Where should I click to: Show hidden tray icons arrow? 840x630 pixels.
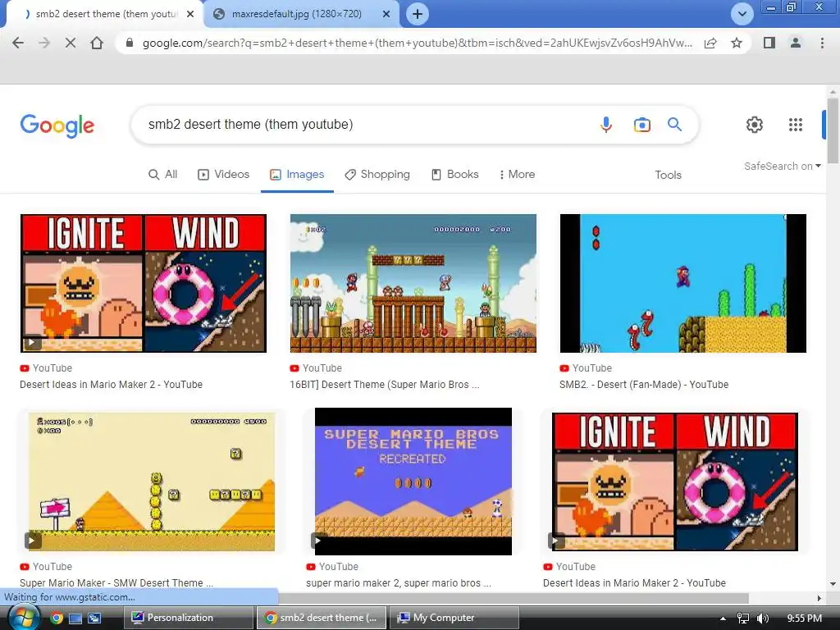coord(723,619)
